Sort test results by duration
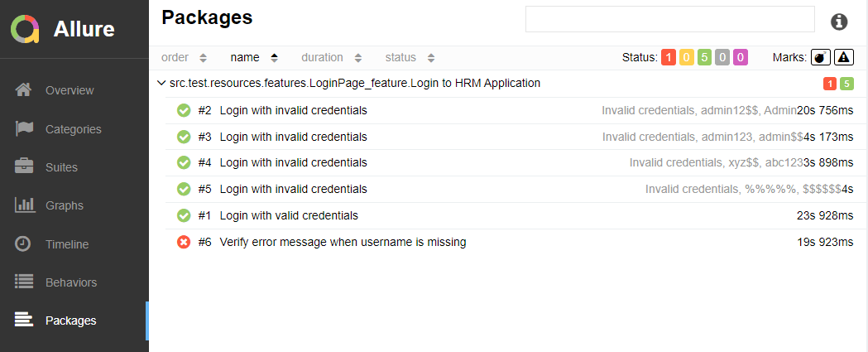 331,58
